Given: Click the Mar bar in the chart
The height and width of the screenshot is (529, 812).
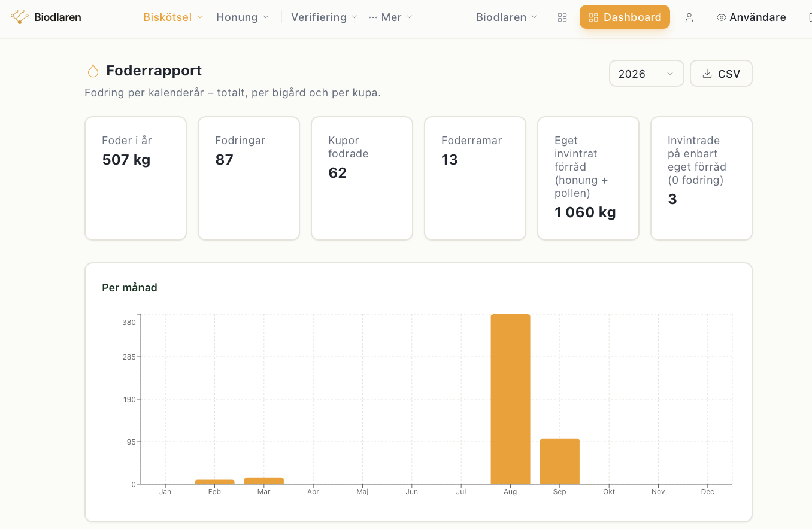Looking at the screenshot, I should coord(263,481).
